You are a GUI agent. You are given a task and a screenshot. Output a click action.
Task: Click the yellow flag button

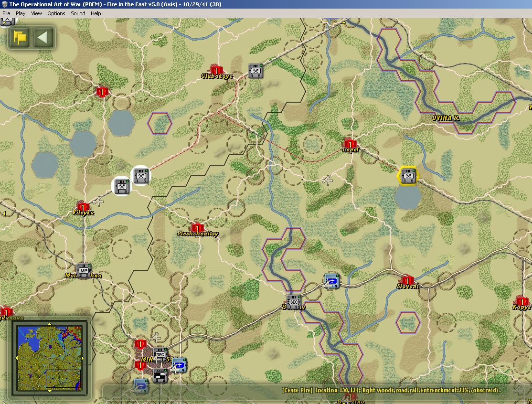coord(20,38)
